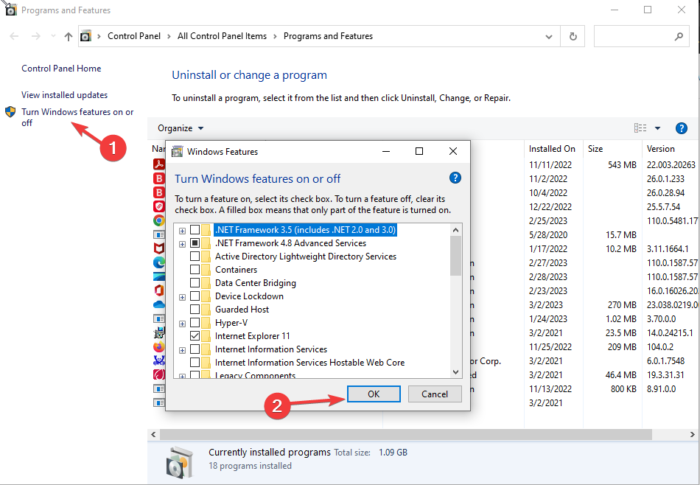Open the Organize dropdown menu
The height and width of the screenshot is (485, 700).
click(180, 128)
